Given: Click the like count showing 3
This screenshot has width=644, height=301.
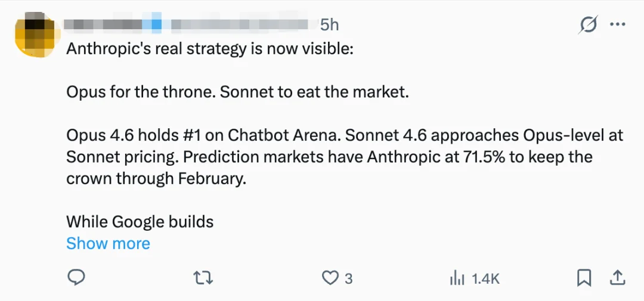Looking at the screenshot, I should click(349, 278).
